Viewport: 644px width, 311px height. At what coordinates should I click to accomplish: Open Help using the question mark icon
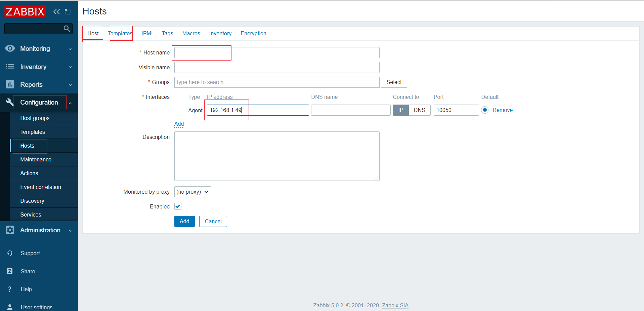click(x=10, y=289)
